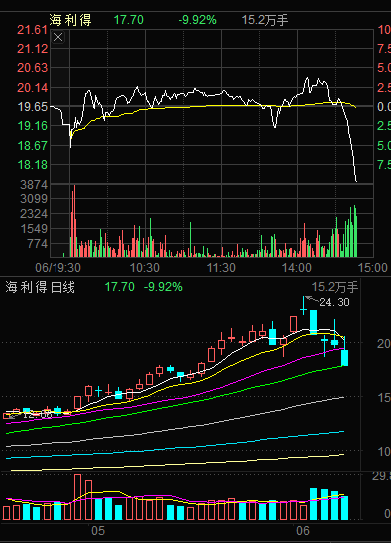
Task: Click the stock name 海利得 in the intraday header
Action: click(71, 20)
